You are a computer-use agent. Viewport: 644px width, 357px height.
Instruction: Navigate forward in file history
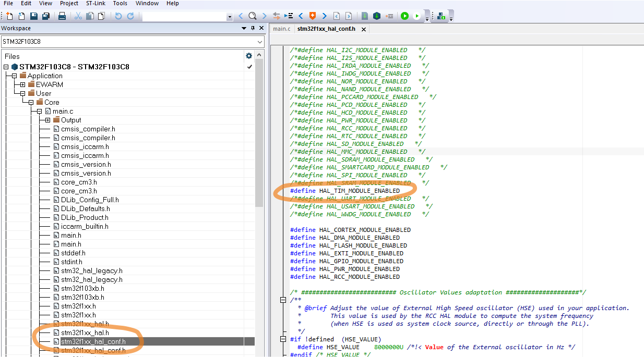point(348,16)
